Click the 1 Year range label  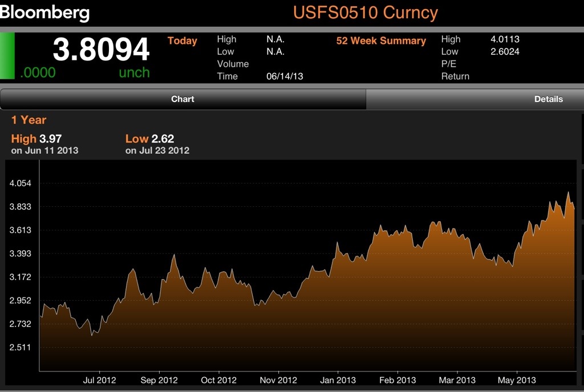[29, 120]
